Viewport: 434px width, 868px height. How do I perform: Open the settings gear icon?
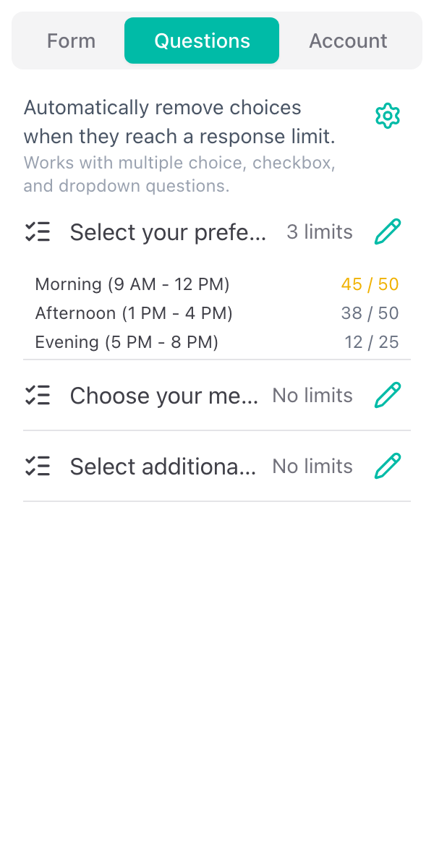(388, 116)
